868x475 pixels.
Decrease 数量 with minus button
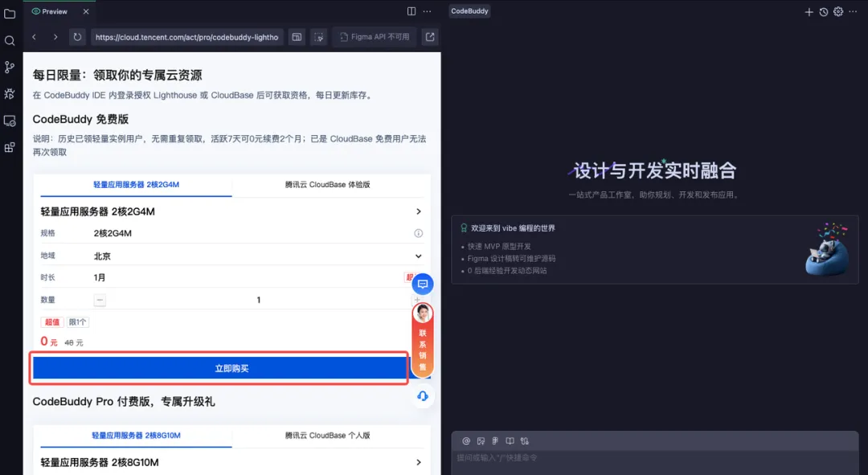pyautogui.click(x=100, y=300)
